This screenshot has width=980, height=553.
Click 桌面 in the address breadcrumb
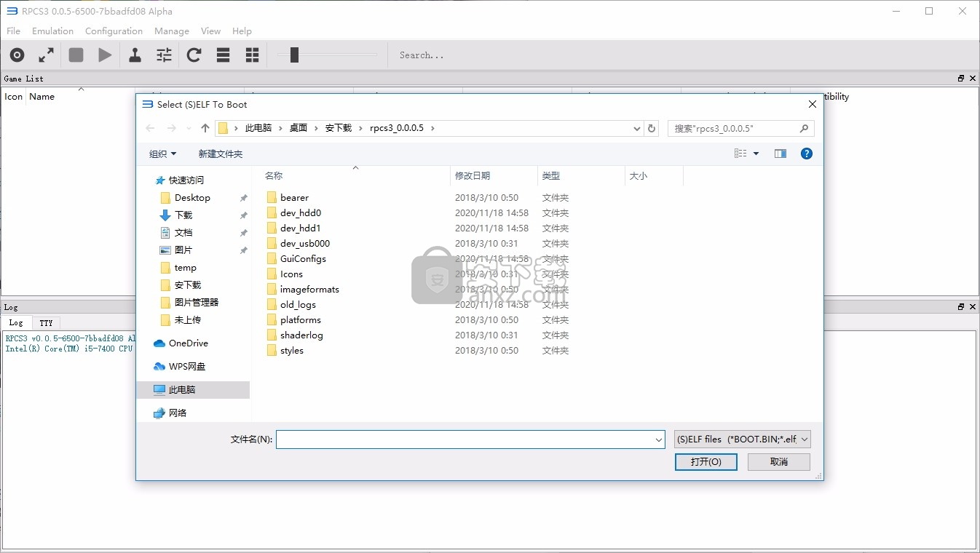299,128
